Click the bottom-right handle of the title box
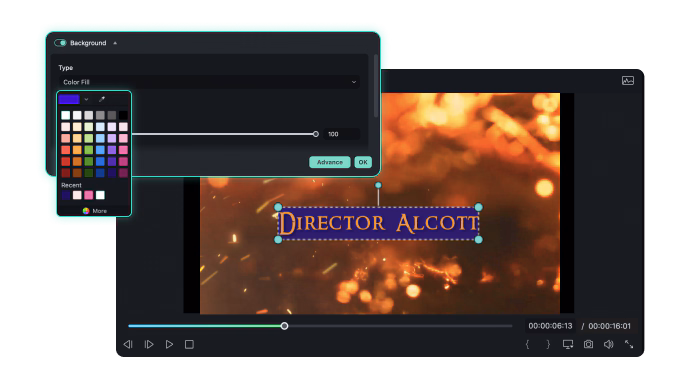This screenshot has height=390, width=690. click(x=478, y=239)
